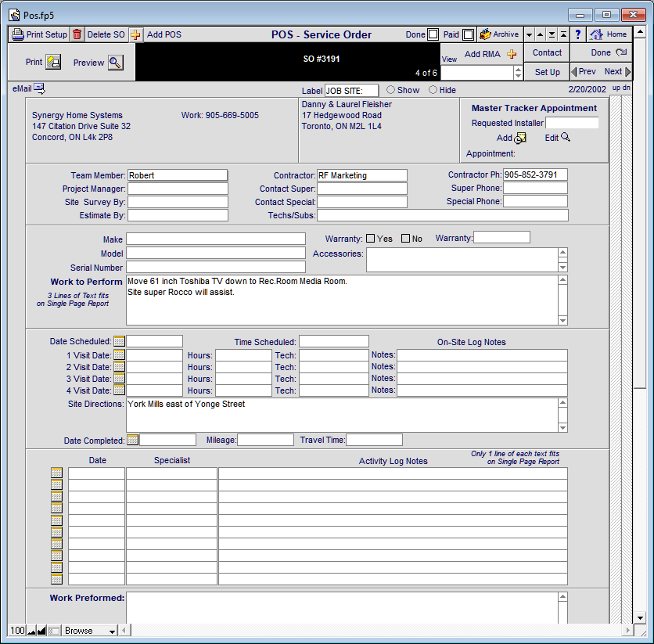Click the Requested Installer field
This screenshot has width=654, height=644.
click(572, 123)
